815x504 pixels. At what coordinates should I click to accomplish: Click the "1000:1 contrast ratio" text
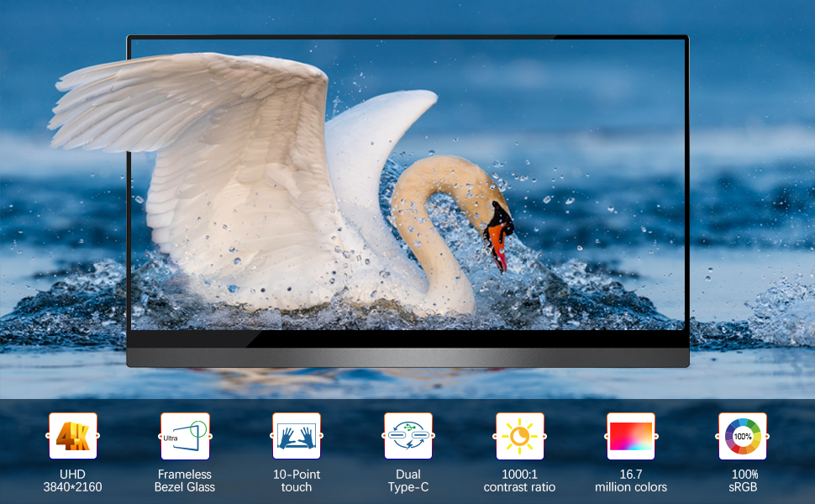pos(519,480)
